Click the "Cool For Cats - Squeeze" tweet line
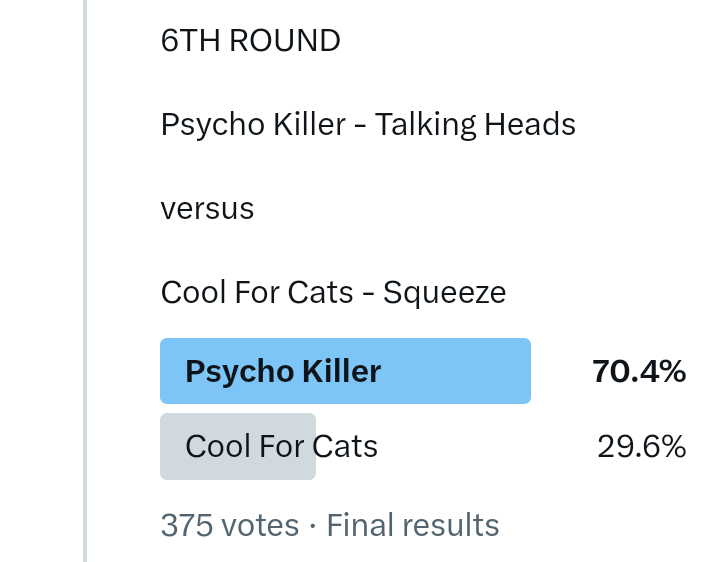The width and height of the screenshot is (720, 562). [x=333, y=293]
